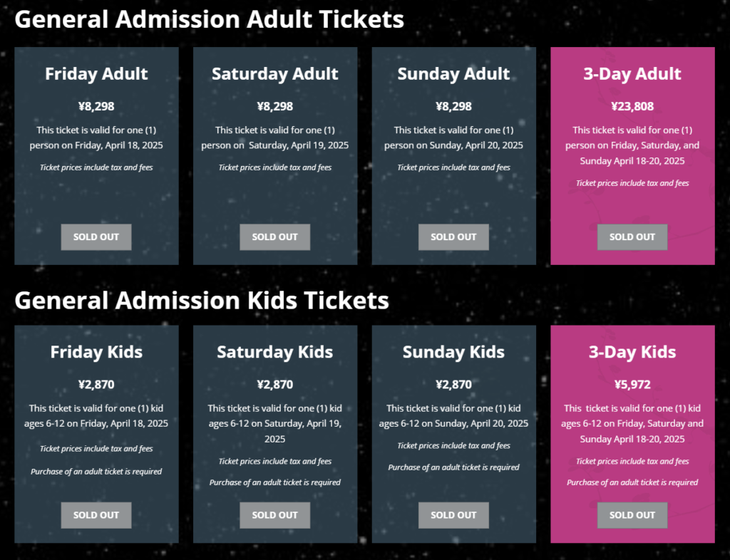
Task: Click SOLD OUT button under Saturday Kids
Action: (275, 515)
